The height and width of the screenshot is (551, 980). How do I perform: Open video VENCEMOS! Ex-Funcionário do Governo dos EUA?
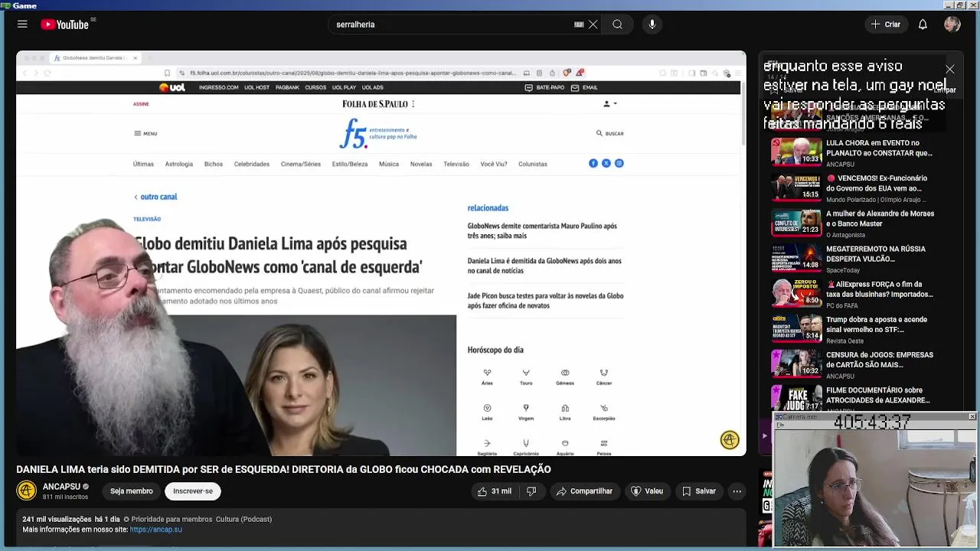877,183
